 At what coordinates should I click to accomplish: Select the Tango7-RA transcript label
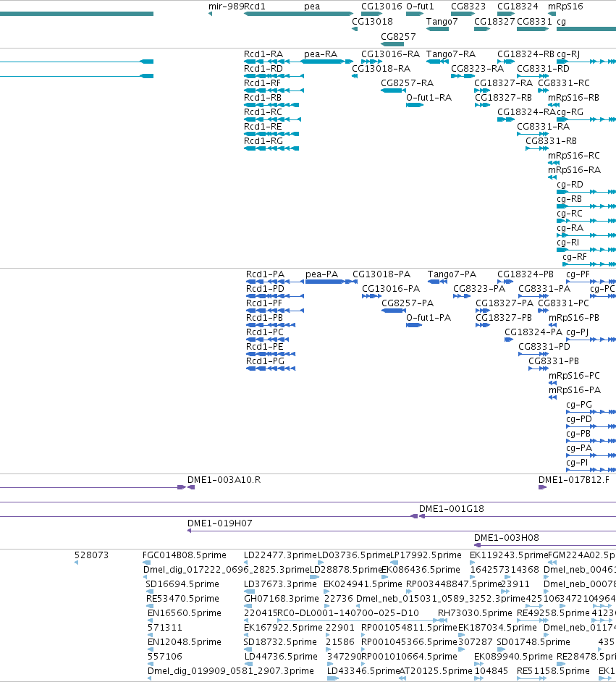[451, 54]
